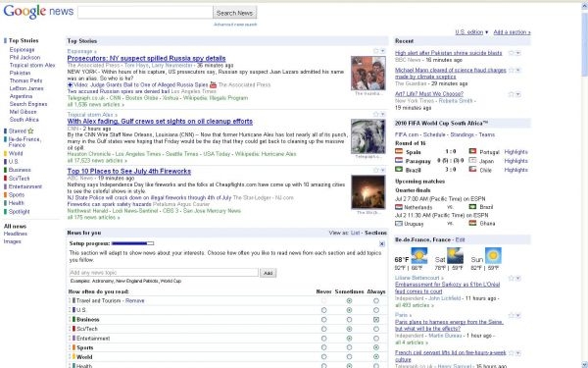Screen dimensions: 588x368
Task: Open dropdown arrow for Art? Life? story
Action: point(517,94)
